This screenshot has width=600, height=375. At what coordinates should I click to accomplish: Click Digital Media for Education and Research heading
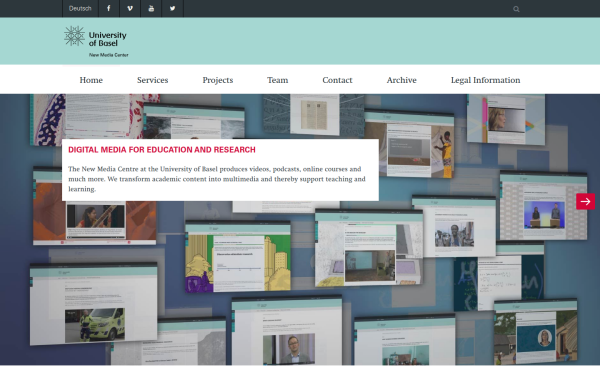pyautogui.click(x=162, y=150)
